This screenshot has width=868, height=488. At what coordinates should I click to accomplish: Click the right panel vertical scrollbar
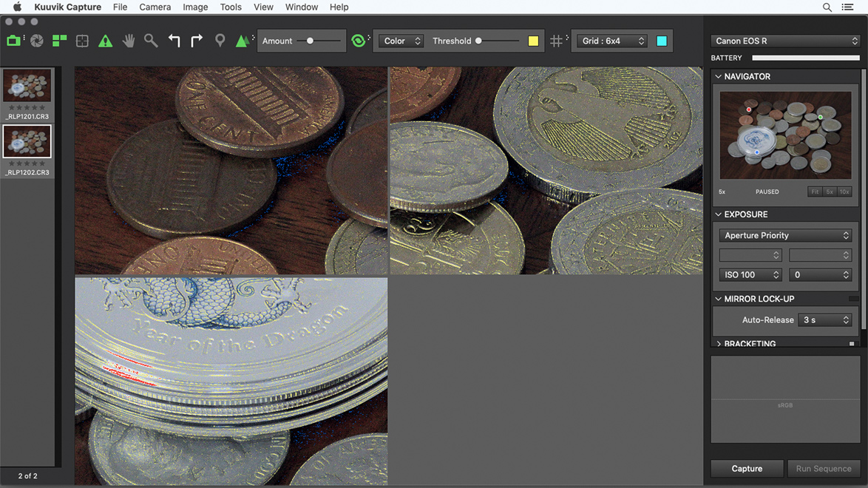point(863,200)
